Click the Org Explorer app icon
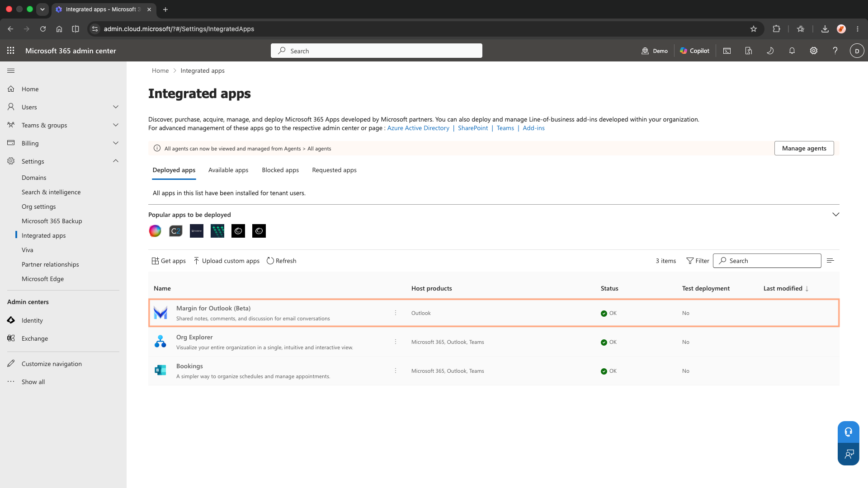 [x=160, y=342]
